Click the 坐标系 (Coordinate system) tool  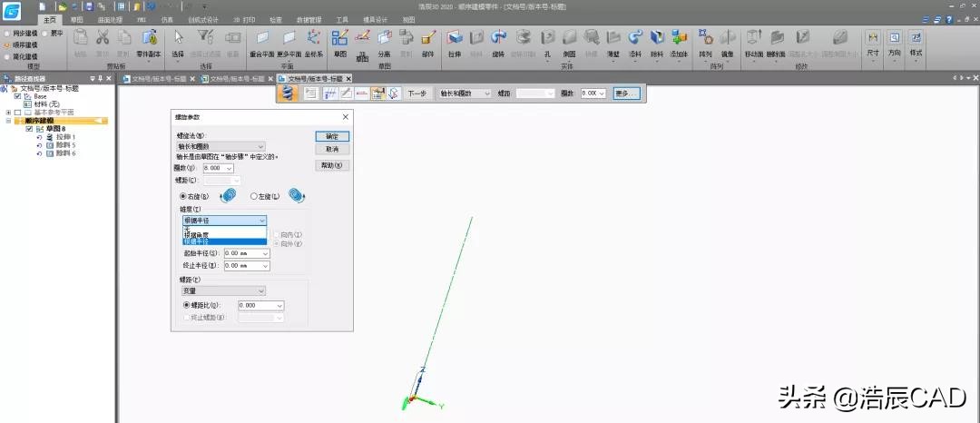pos(314,42)
